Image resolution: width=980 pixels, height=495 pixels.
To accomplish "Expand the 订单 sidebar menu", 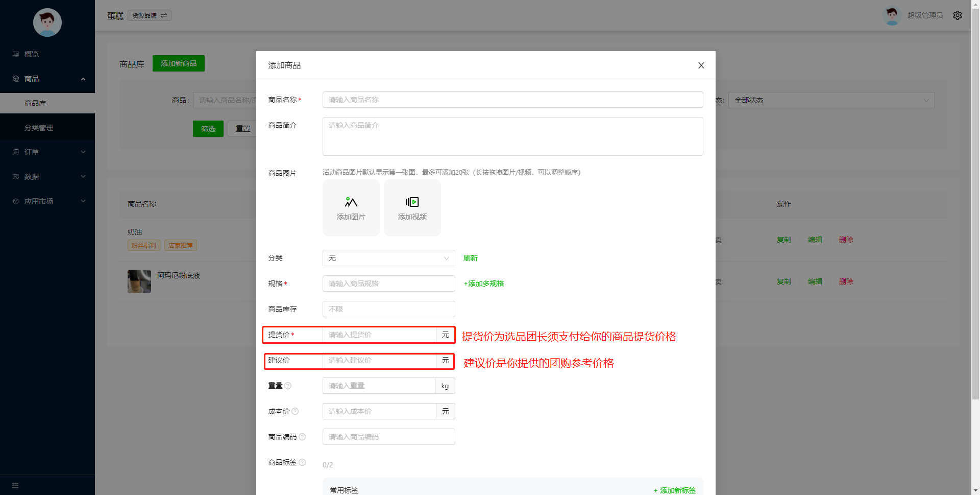I will tap(47, 152).
